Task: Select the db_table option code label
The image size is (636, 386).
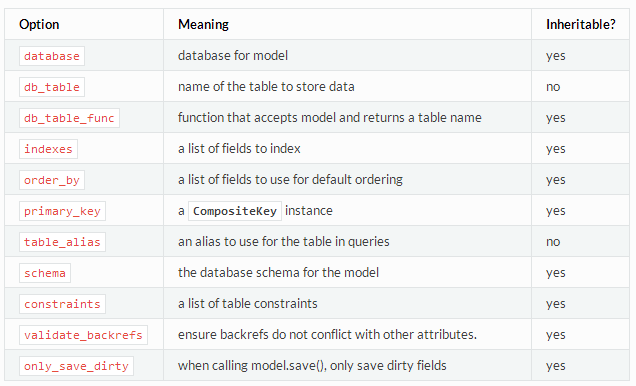Action: 52,87
